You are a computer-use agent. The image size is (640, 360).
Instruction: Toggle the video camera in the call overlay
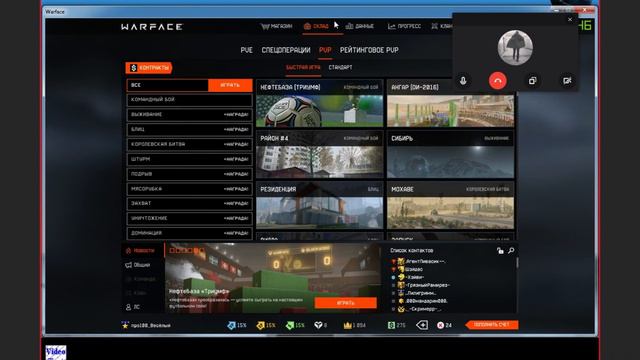[567, 81]
